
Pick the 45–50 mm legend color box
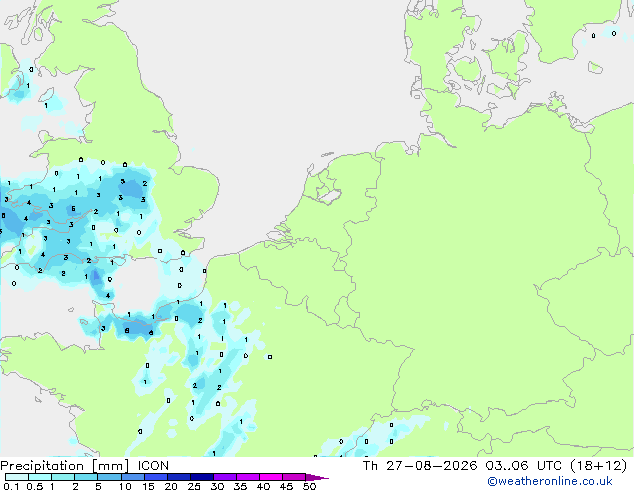294,477
